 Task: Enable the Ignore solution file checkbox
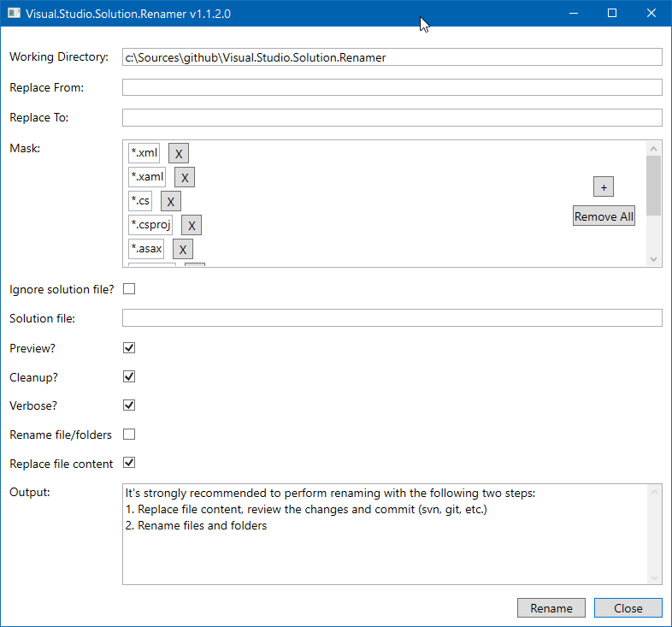coord(129,289)
